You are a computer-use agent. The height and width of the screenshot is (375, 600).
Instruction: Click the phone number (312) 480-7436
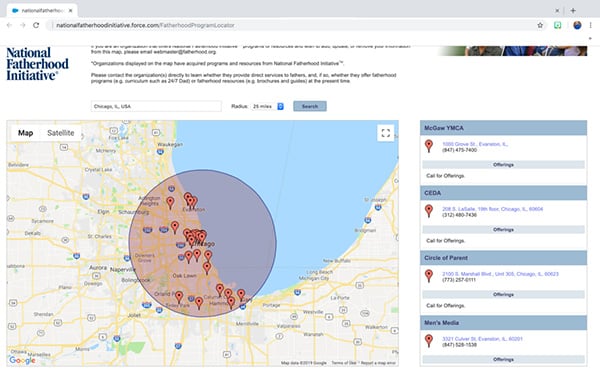pyautogui.click(x=460, y=215)
